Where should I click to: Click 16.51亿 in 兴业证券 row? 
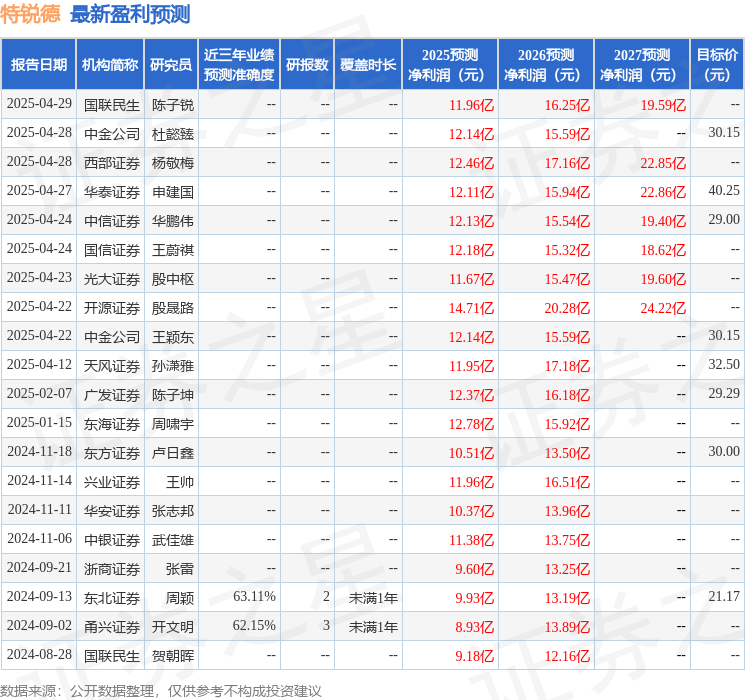click(x=567, y=482)
